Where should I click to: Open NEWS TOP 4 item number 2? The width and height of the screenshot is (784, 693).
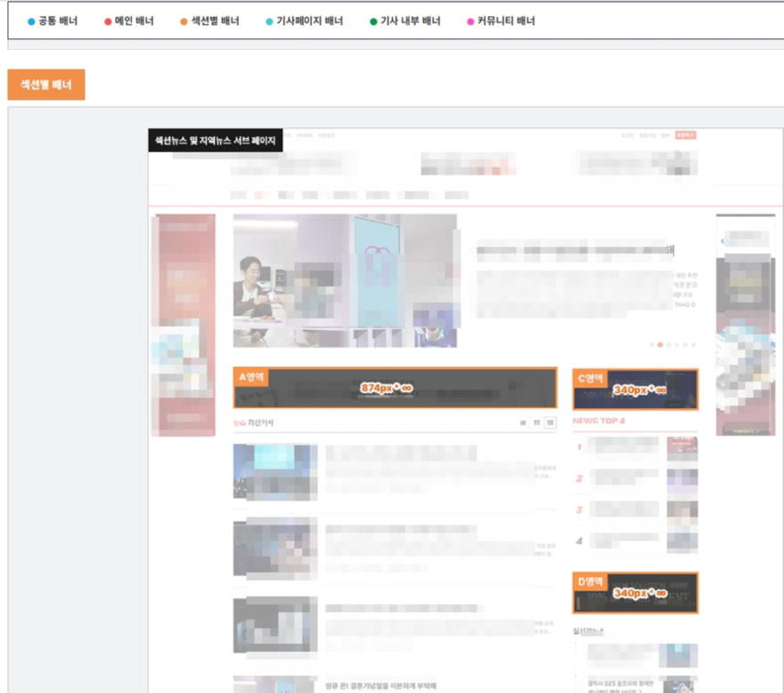635,479
